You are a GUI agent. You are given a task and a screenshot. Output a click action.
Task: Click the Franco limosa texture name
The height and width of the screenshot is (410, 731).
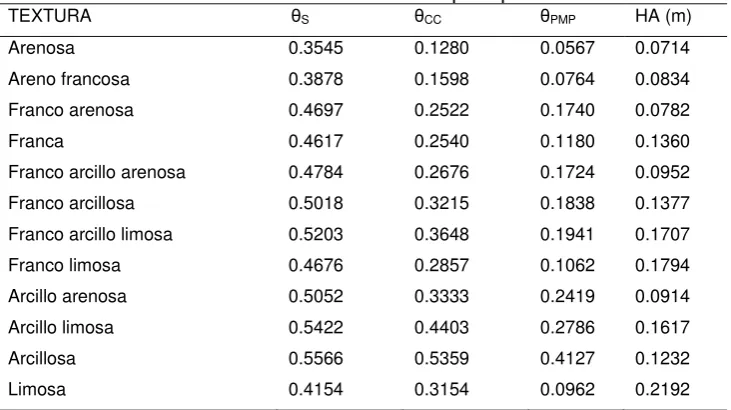coord(64,265)
